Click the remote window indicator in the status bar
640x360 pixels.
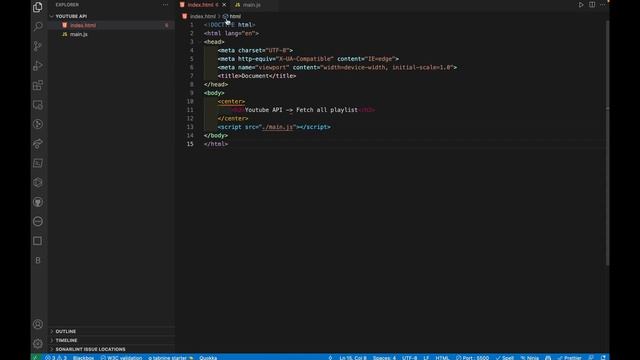(36, 358)
